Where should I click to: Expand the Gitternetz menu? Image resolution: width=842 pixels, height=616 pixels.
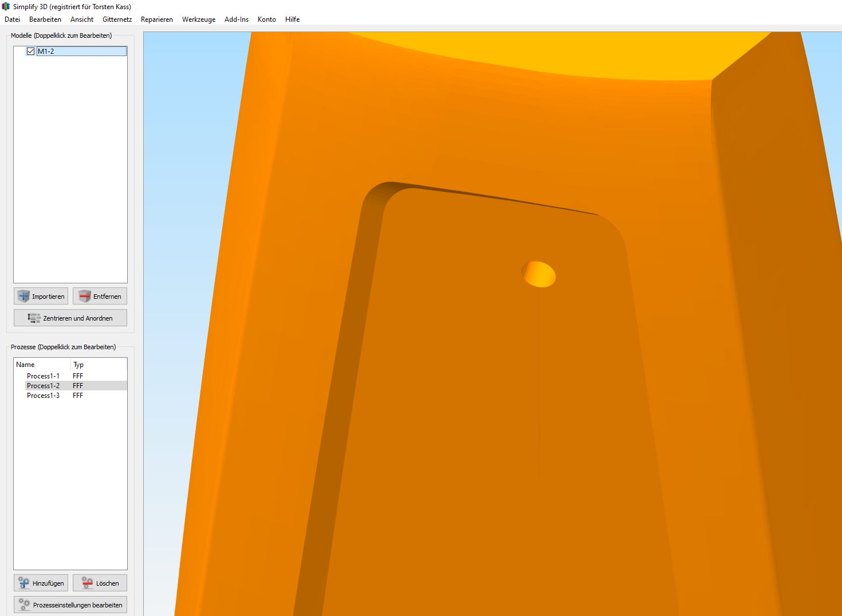pyautogui.click(x=117, y=19)
